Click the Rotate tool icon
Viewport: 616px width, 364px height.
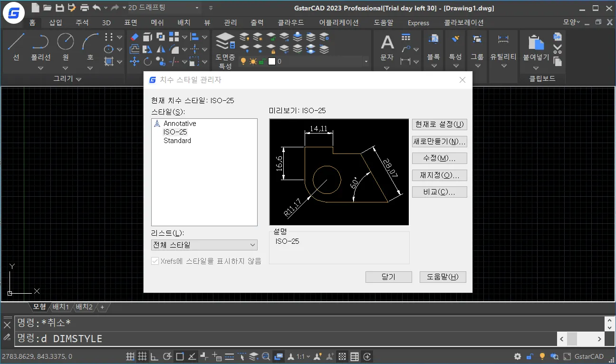147,61
